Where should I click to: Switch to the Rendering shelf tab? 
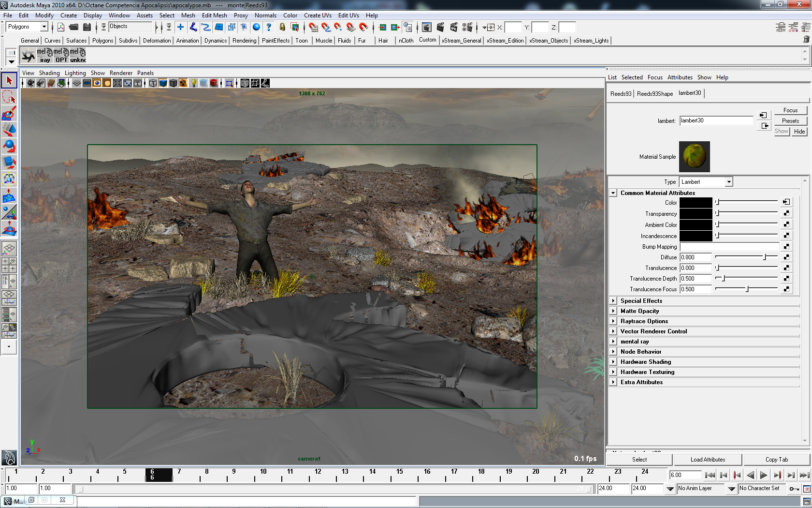pos(244,41)
